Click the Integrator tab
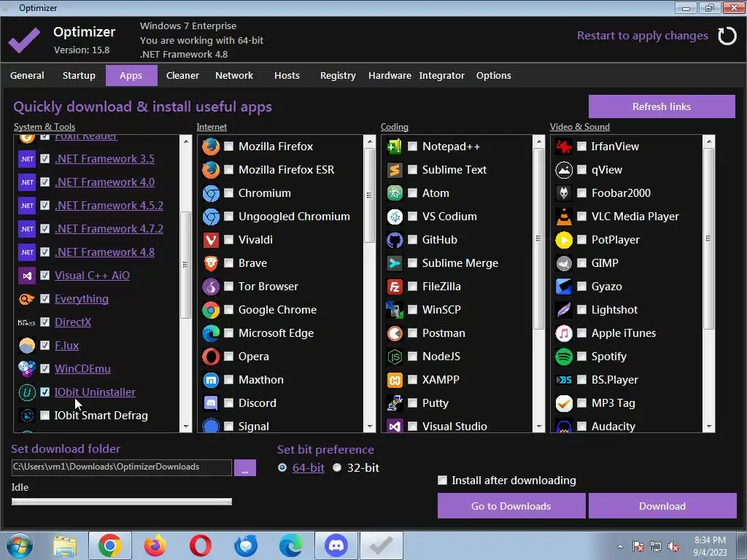Screen dimensions: 747x560 click(441, 76)
